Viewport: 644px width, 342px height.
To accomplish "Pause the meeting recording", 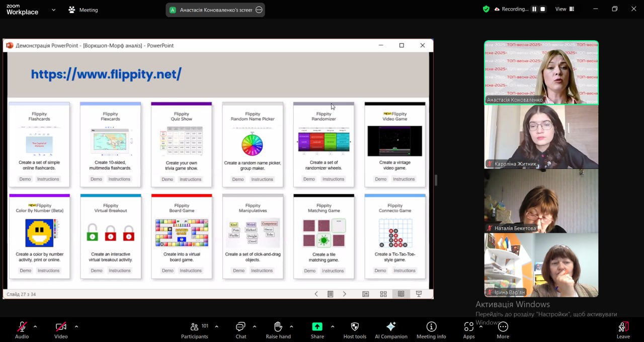I will click(534, 9).
